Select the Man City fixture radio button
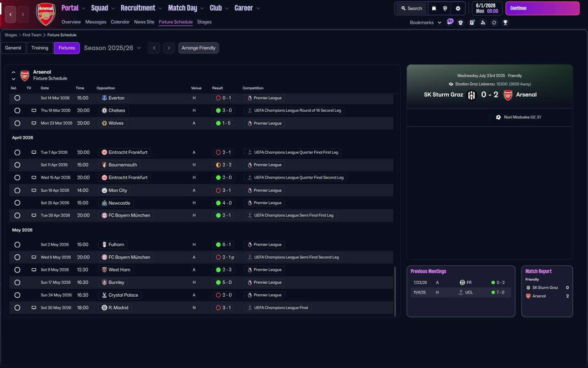The height and width of the screenshot is (368, 588). [17, 190]
